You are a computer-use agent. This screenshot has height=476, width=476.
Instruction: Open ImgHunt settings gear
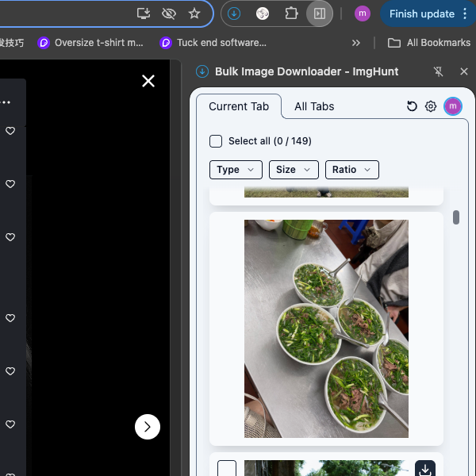click(431, 106)
